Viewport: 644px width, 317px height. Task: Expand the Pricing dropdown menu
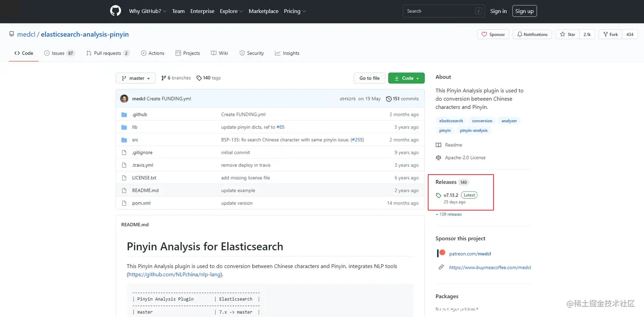click(x=295, y=11)
